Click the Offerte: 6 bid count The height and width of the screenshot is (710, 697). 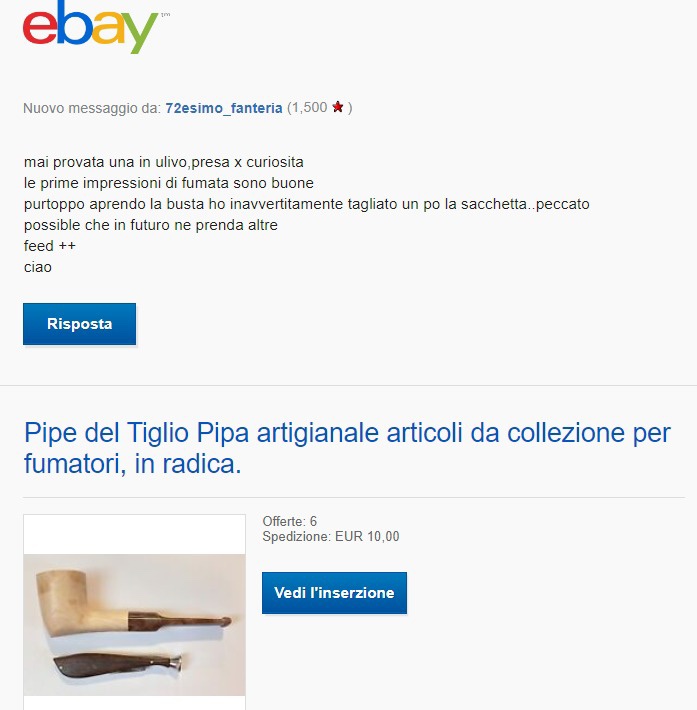[289, 521]
